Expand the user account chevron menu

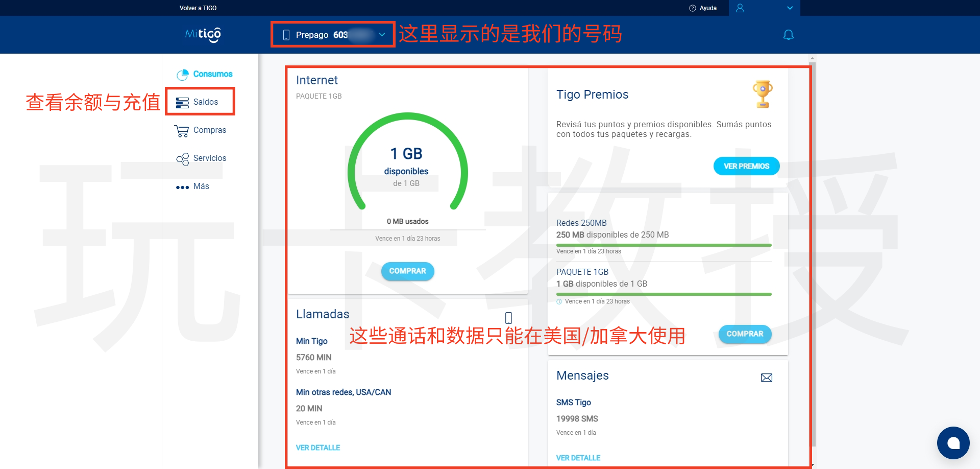coord(790,8)
